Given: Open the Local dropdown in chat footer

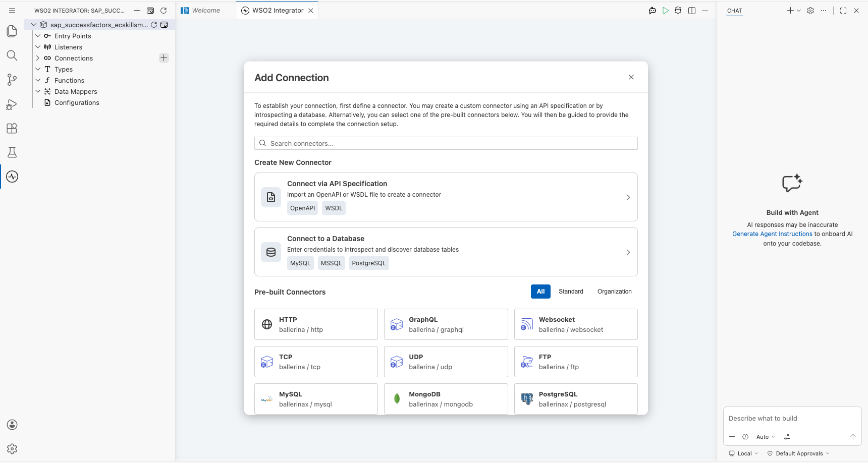Looking at the screenshot, I should (x=744, y=453).
